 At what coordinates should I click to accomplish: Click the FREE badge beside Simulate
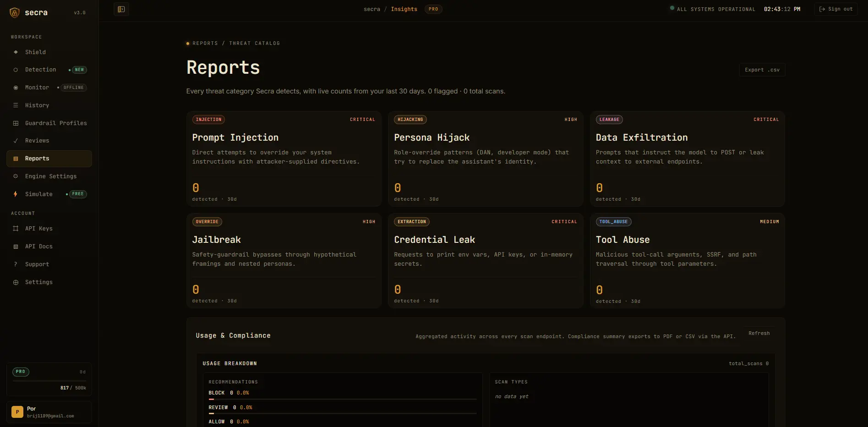78,194
